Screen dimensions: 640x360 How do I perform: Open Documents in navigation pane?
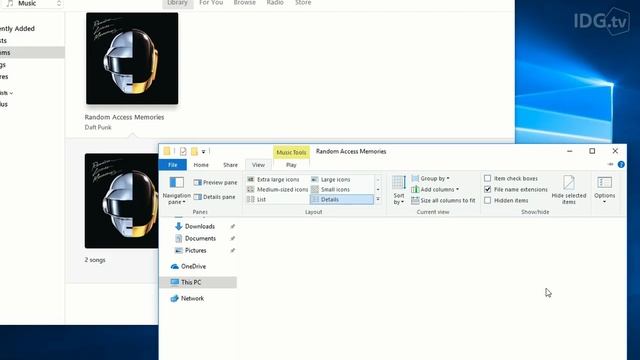click(200, 238)
